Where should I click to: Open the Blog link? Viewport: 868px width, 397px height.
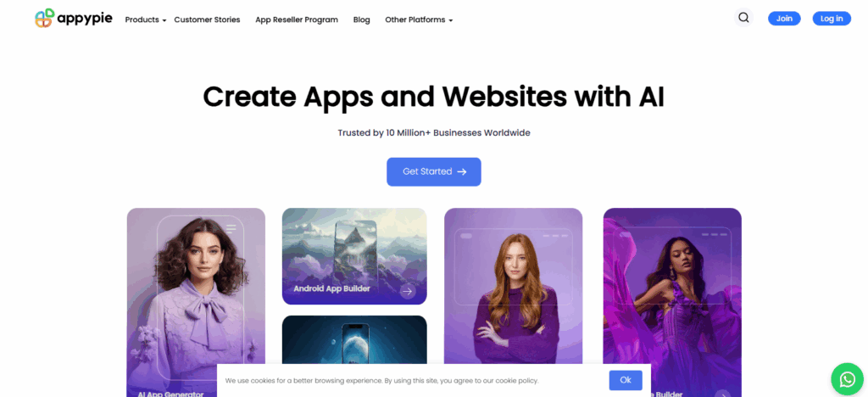[x=361, y=20]
